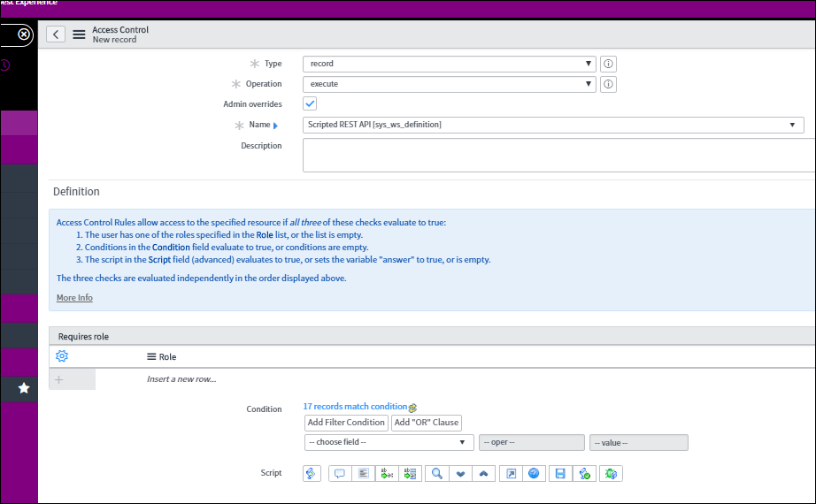Toggle syntax highlighting script editor icon
816x504 pixels.
[x=312, y=473]
